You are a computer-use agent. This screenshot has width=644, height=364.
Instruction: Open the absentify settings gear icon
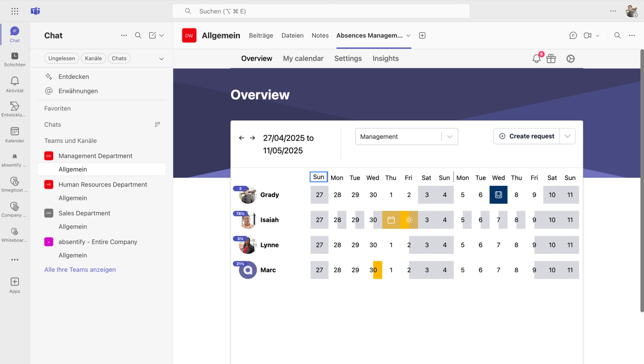tap(570, 59)
